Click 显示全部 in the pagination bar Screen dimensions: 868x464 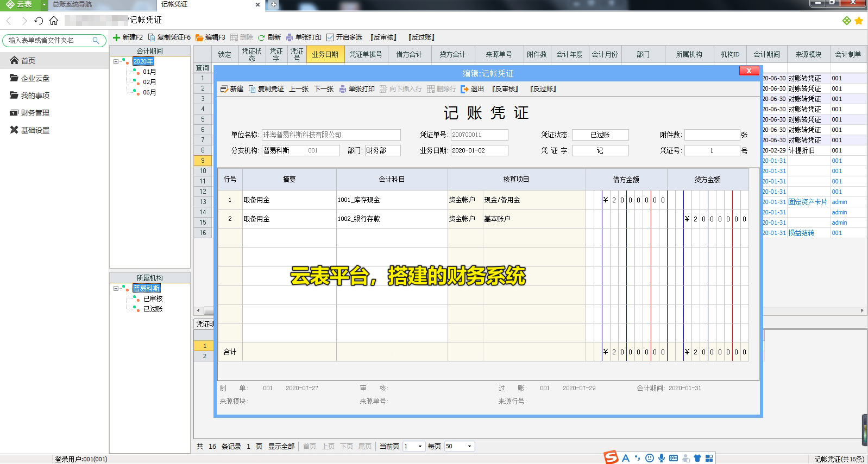click(x=281, y=446)
